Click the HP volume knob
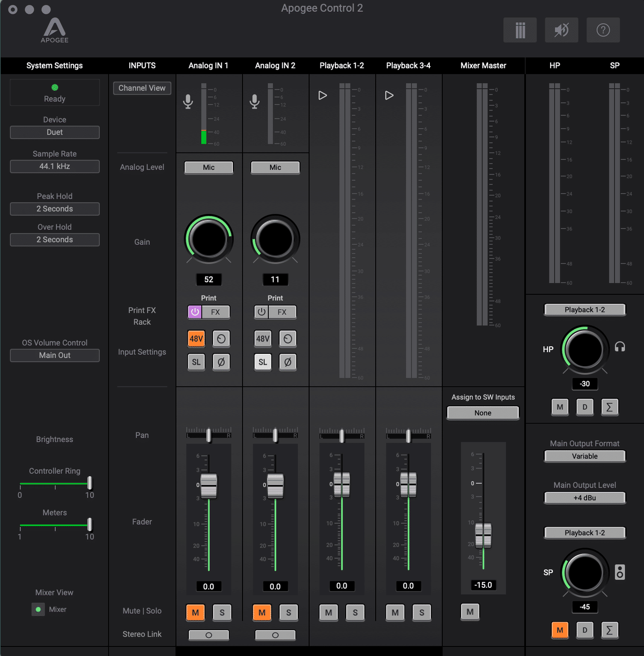 click(584, 349)
